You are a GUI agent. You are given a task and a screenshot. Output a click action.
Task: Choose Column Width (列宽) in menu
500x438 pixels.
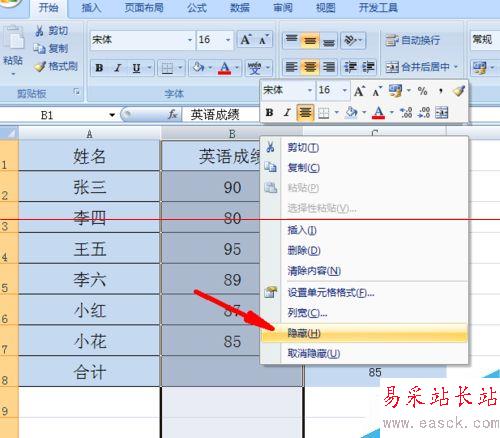(x=364, y=313)
